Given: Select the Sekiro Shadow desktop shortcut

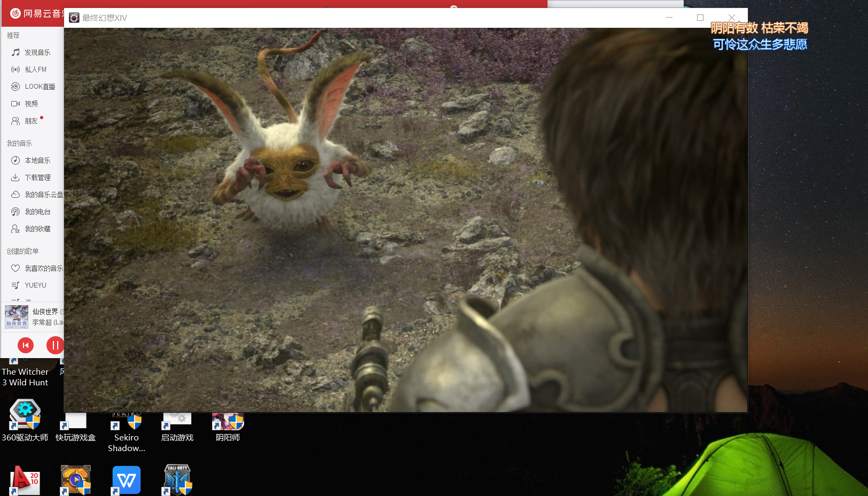Looking at the screenshot, I should (127, 433).
